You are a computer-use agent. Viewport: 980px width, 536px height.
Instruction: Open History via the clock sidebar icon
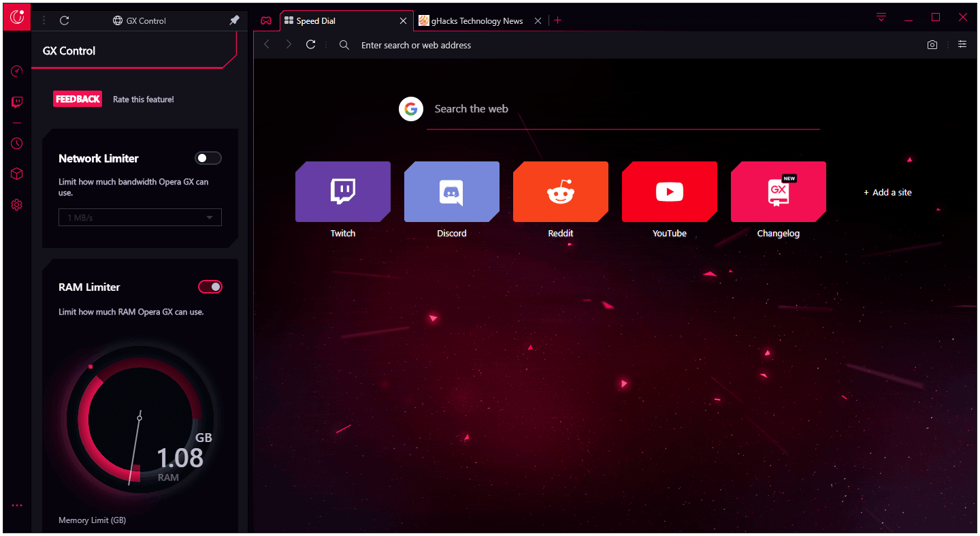click(17, 143)
